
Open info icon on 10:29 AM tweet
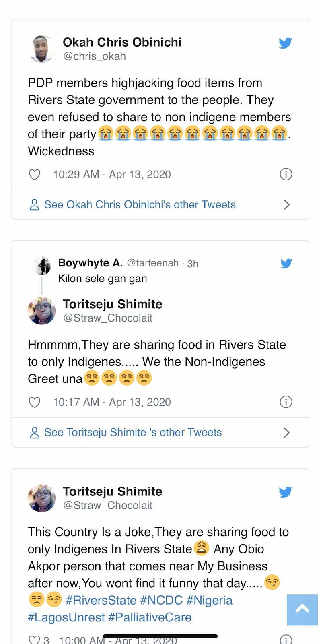click(x=286, y=174)
